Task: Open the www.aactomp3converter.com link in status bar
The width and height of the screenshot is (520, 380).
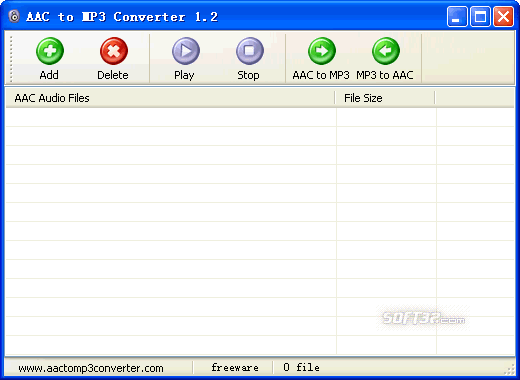Action: [91, 368]
